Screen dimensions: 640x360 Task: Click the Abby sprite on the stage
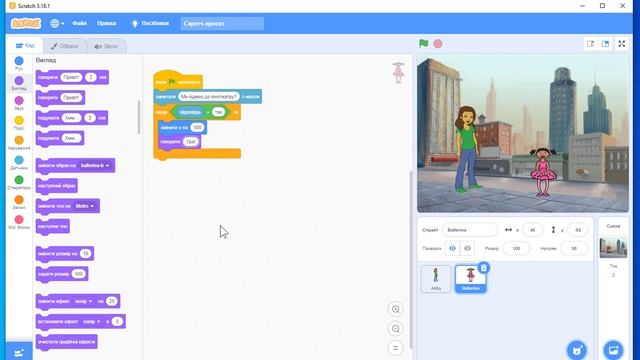(x=467, y=149)
